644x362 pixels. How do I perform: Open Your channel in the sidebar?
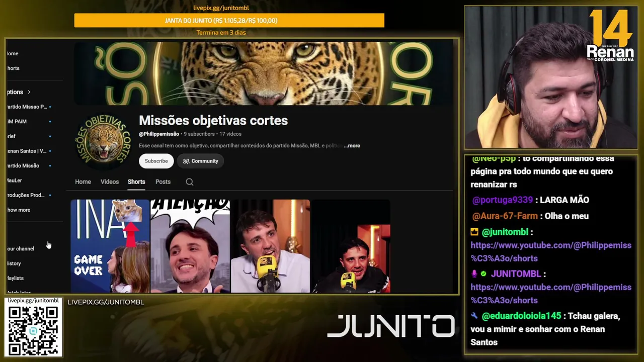(21, 249)
